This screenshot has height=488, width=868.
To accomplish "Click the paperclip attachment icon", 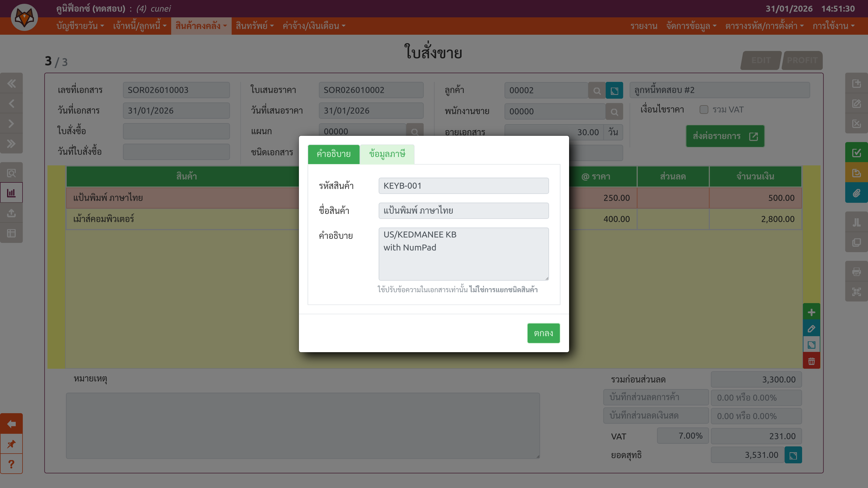I will [856, 193].
